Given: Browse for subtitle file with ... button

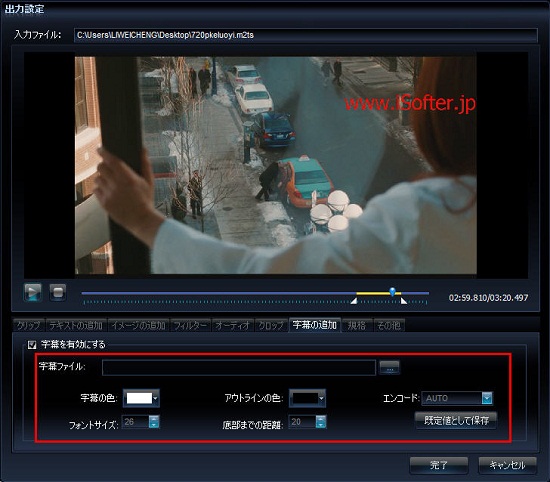Looking at the screenshot, I should [390, 367].
